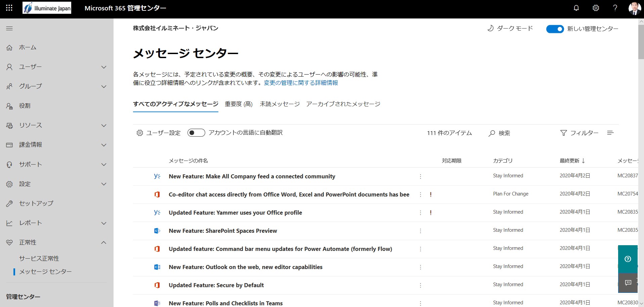Open SharePoint Spaces Preview message
644x307 pixels.
click(223, 231)
